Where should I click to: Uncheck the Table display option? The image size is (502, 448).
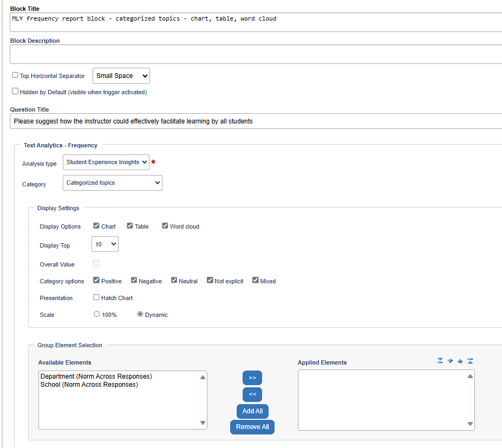[x=129, y=226]
